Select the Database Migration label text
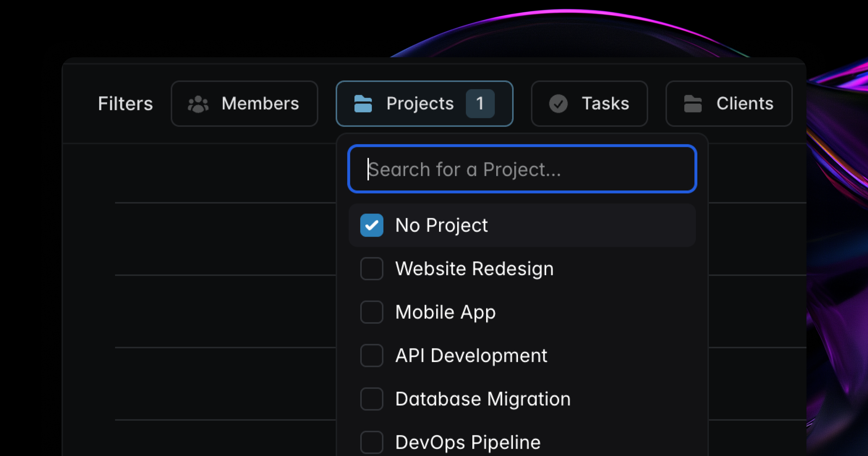The width and height of the screenshot is (868, 456). point(483,399)
